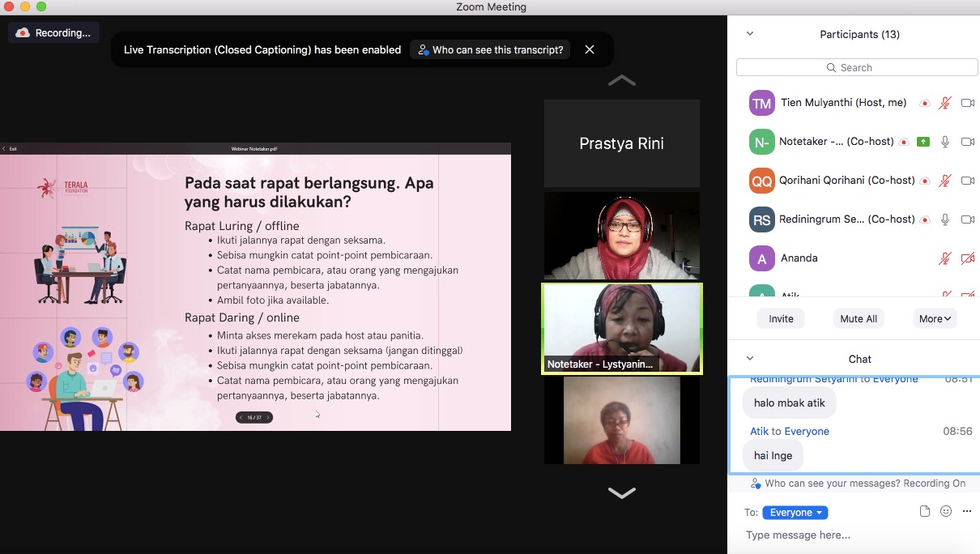Viewport: 980px width, 554px height.
Task: Toggle Rediningrum's video camera icon
Action: tap(967, 219)
